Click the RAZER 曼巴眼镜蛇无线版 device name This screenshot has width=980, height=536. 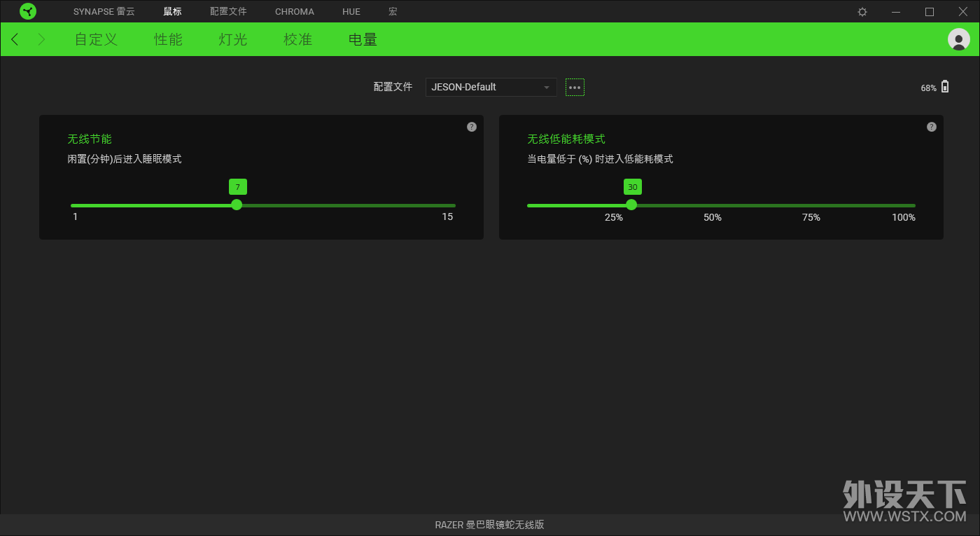pyautogui.click(x=489, y=525)
